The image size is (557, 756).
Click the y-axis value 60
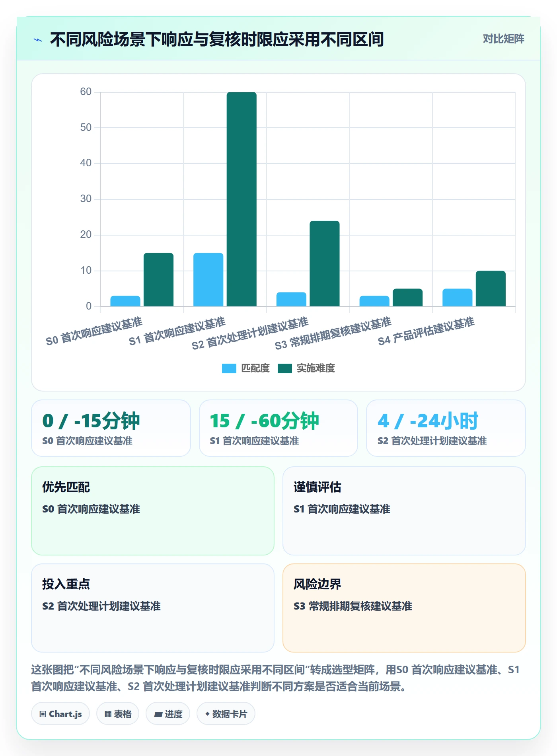click(86, 92)
